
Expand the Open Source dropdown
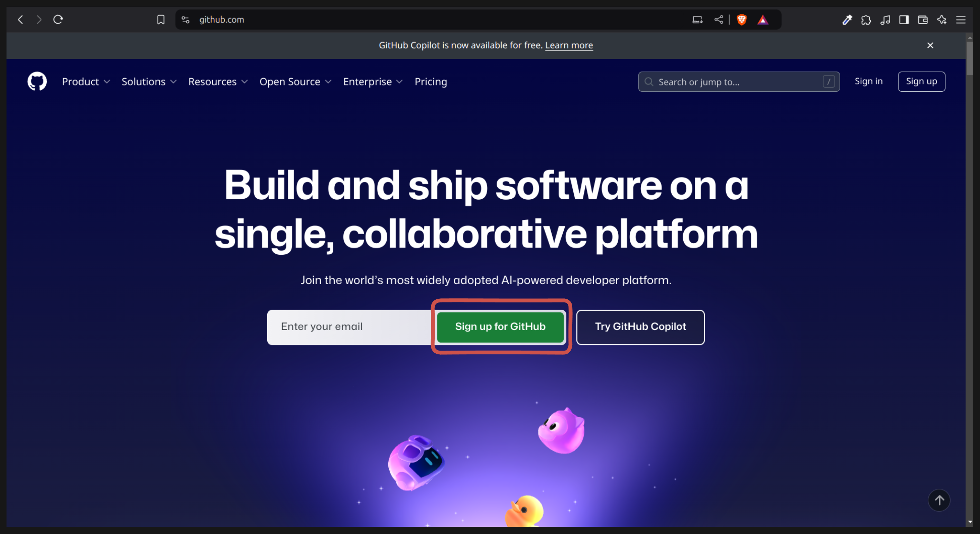pyautogui.click(x=296, y=81)
